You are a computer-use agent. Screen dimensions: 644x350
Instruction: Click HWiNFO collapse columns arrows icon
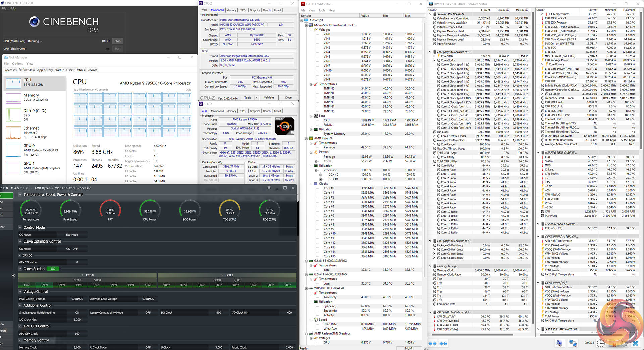tap(443, 343)
